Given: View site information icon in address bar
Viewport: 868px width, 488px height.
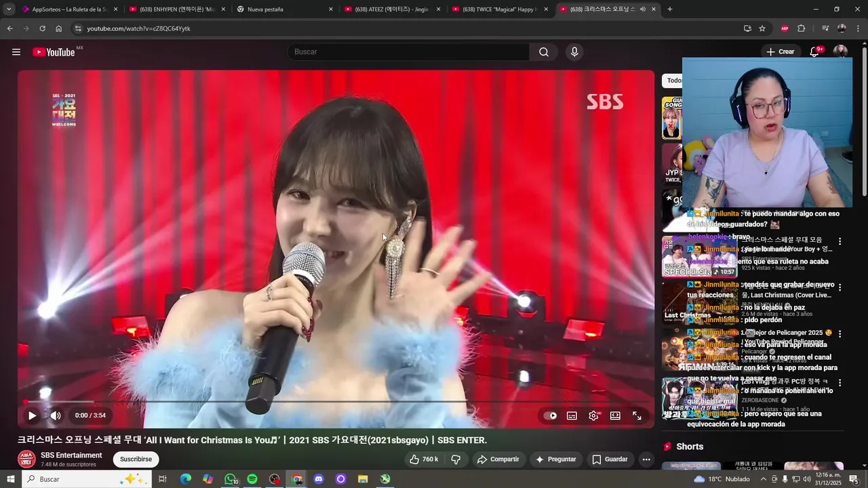Looking at the screenshot, I should point(78,28).
